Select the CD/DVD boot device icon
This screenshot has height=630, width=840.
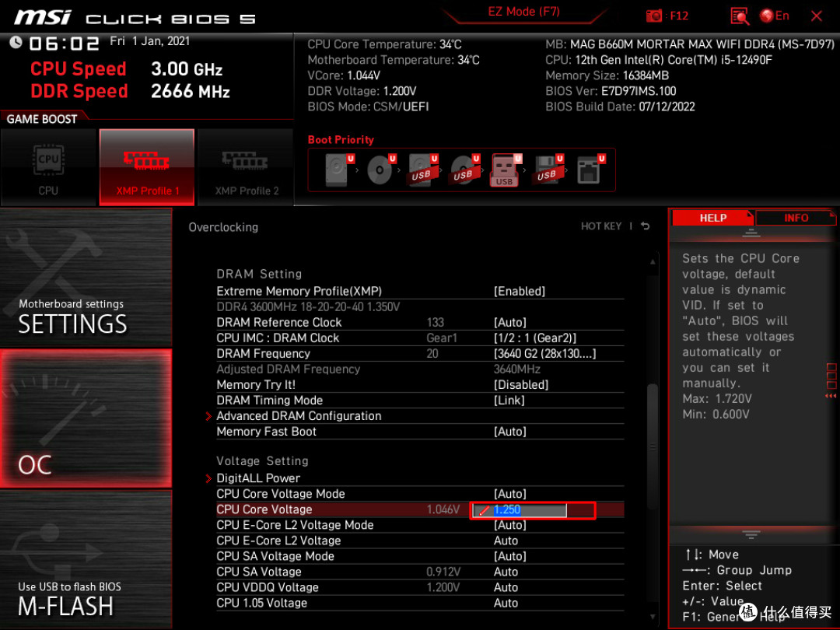pyautogui.click(x=382, y=170)
